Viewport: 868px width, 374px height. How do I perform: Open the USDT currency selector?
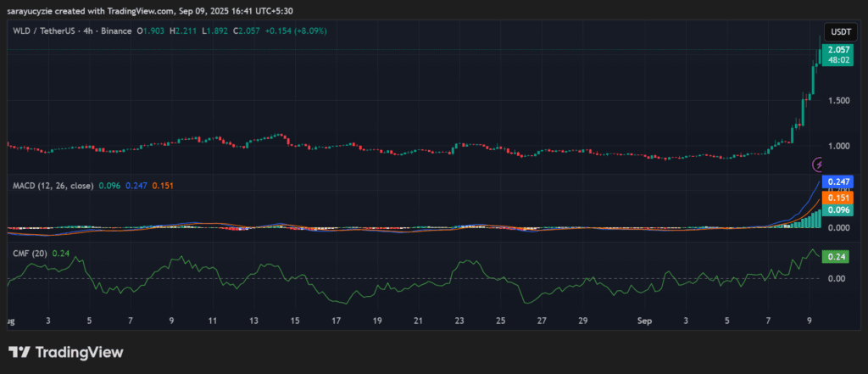(841, 31)
